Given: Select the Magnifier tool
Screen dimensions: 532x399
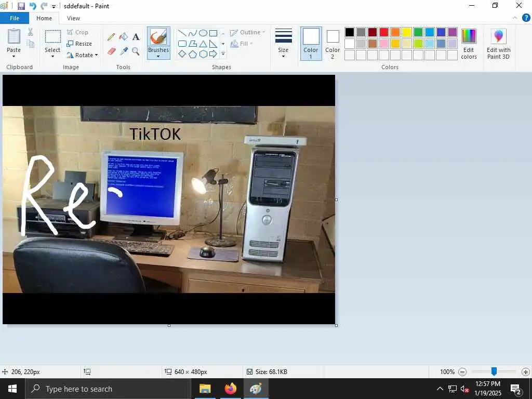Looking at the screenshot, I should [x=136, y=51].
